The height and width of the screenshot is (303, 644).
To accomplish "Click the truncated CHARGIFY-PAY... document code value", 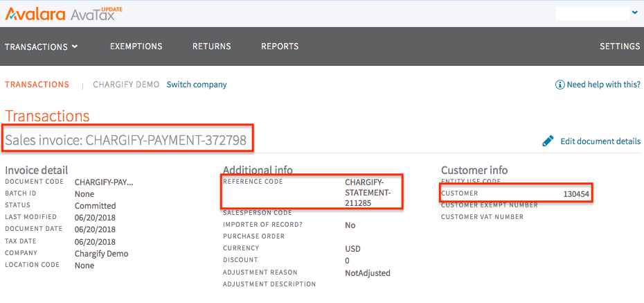I will point(105,182).
